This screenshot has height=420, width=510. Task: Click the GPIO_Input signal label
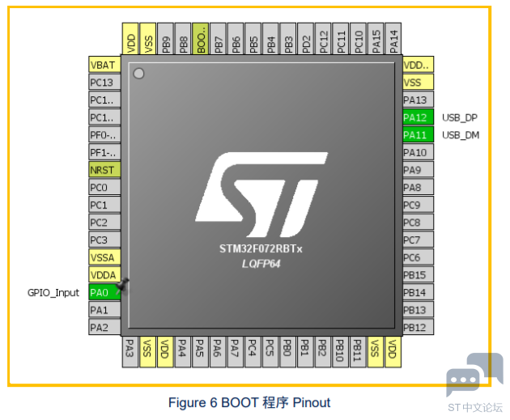[x=53, y=293]
